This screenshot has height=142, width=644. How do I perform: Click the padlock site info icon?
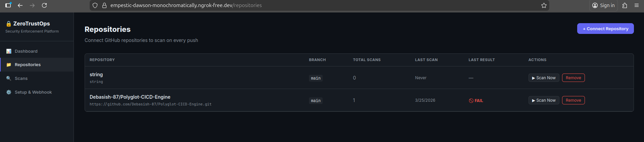click(104, 5)
